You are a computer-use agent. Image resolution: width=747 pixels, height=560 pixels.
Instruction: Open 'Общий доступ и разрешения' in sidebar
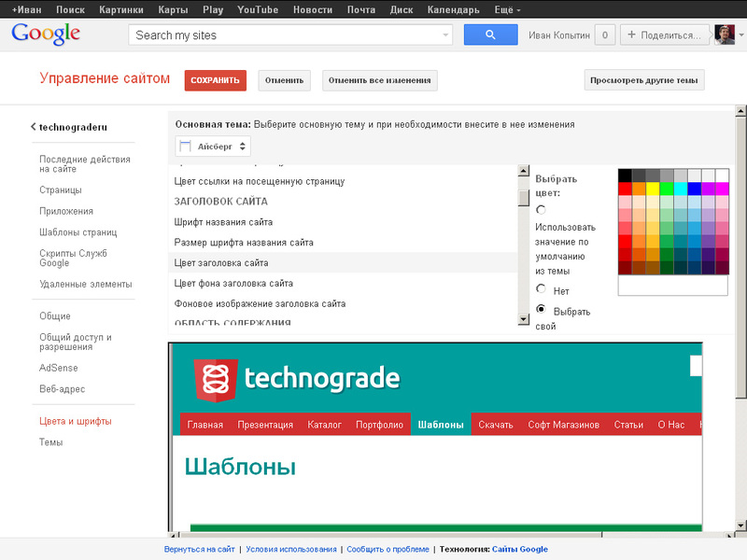76,342
